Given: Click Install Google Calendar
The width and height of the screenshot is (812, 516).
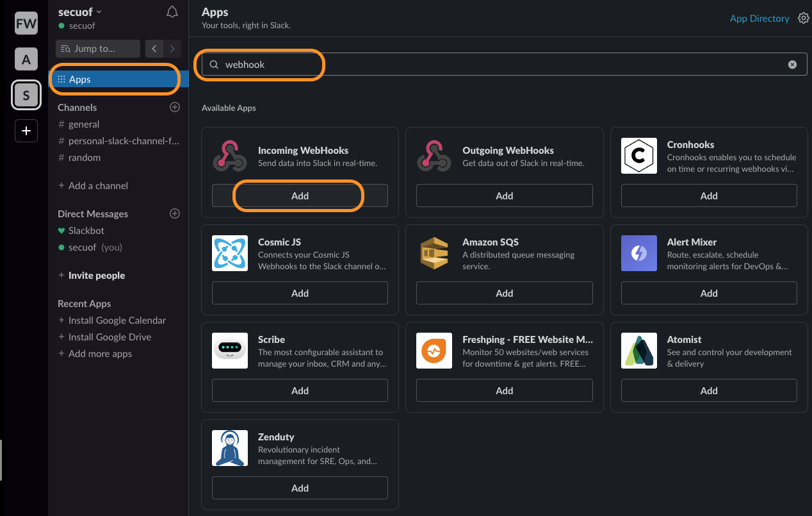Looking at the screenshot, I should tap(112, 320).
